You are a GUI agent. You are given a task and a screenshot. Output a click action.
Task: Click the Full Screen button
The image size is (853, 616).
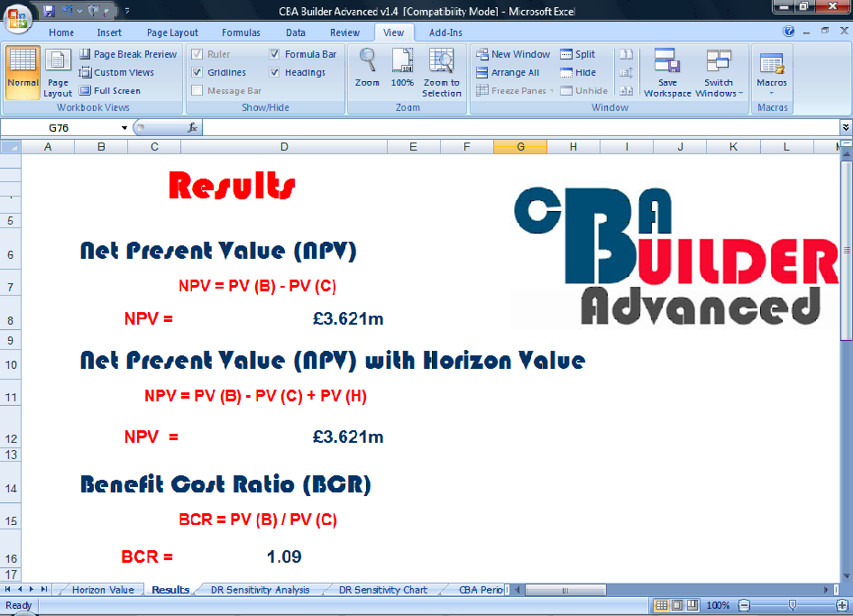[x=110, y=90]
